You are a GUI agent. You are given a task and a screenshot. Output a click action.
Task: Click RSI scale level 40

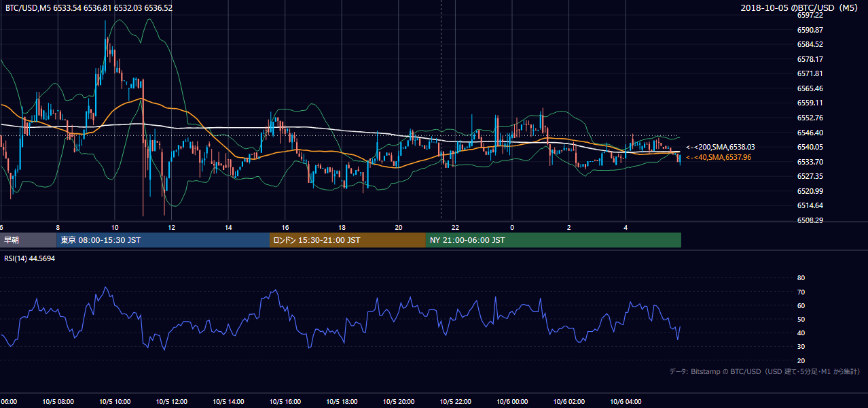(x=801, y=333)
